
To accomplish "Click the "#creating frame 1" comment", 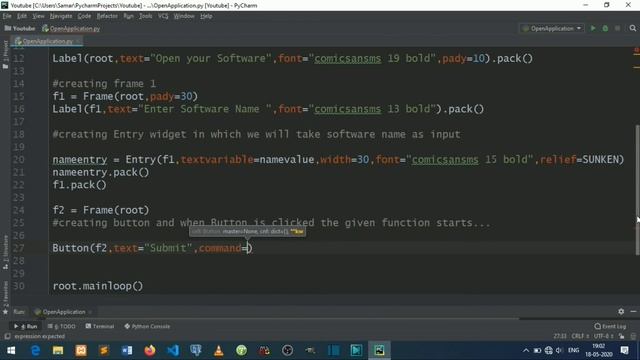I will point(104,84).
